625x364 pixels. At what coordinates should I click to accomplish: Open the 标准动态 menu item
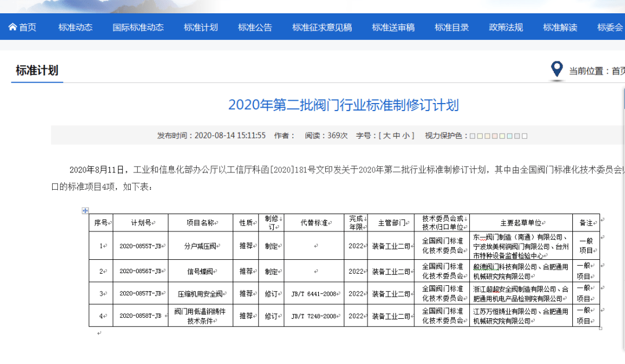[75, 27]
